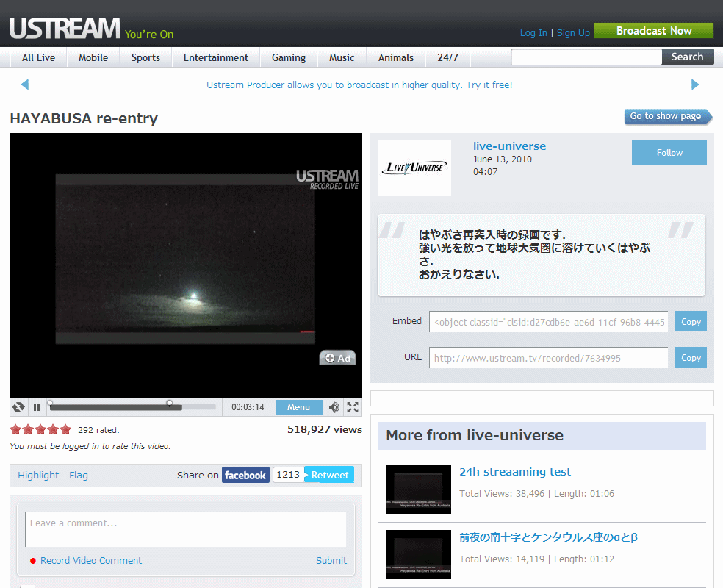
Task: Copy the embed code
Action: (691, 321)
